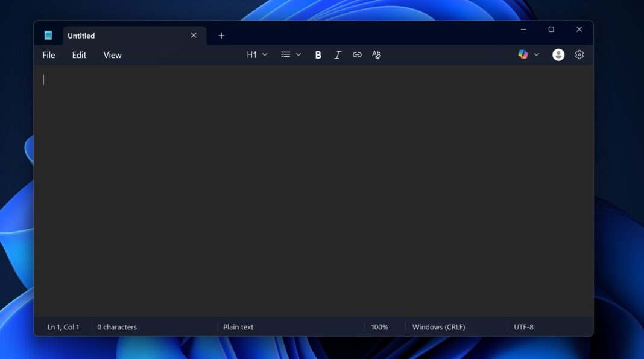This screenshot has height=359, width=644.
Task: Open the File menu
Action: [48, 54]
